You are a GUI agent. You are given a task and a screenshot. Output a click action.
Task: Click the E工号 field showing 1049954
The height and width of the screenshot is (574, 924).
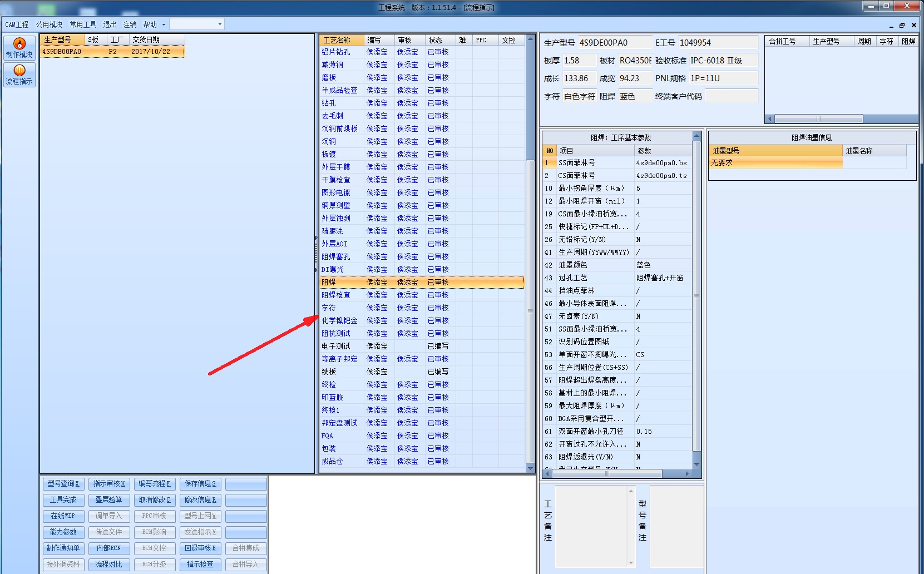coord(718,43)
